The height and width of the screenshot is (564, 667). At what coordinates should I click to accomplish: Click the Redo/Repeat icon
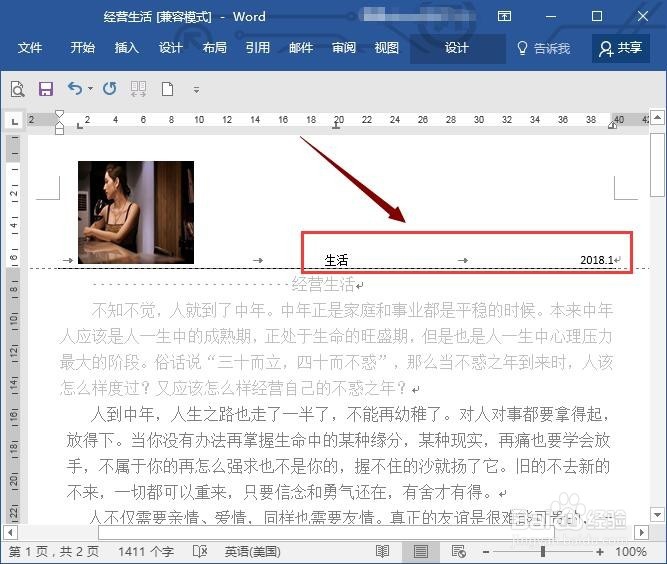pyautogui.click(x=109, y=88)
